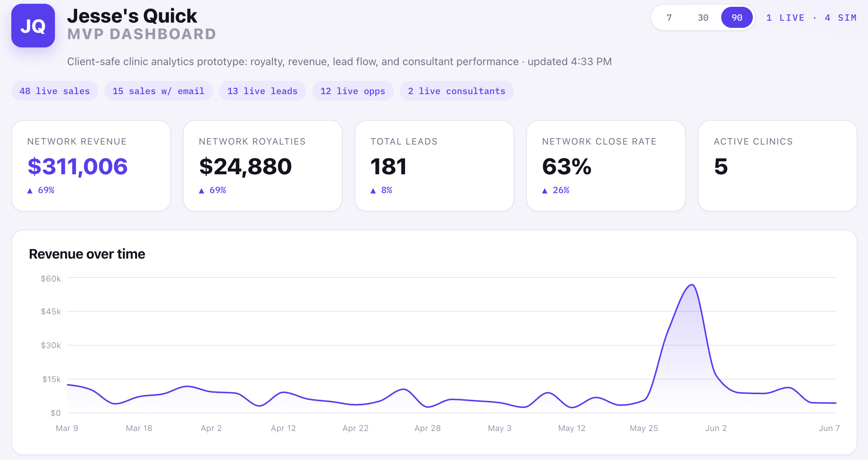Screen dimensions: 868x460
Task: Select the 7-day range
Action: click(x=669, y=18)
